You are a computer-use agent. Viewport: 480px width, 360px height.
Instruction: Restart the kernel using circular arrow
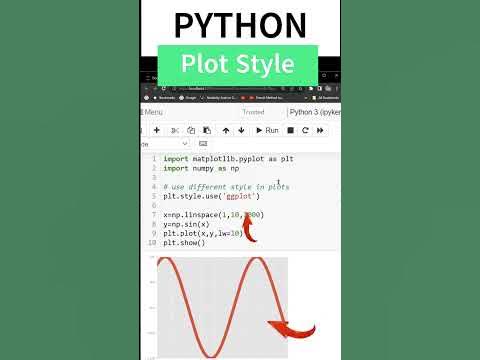(x=305, y=130)
